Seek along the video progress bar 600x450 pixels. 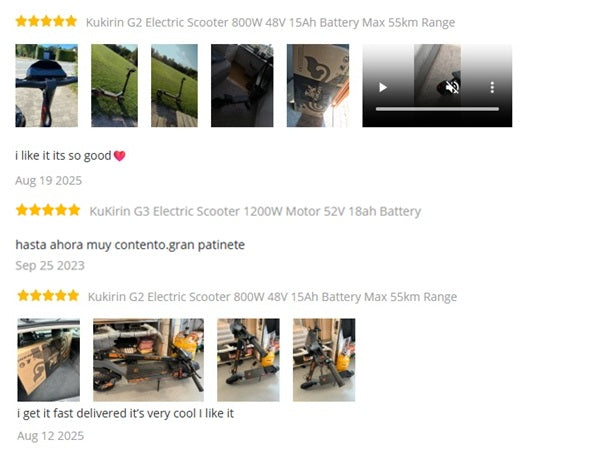point(437,109)
